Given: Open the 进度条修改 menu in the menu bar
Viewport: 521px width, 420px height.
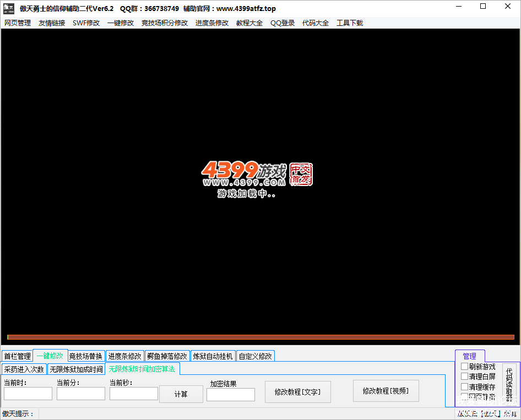Looking at the screenshot, I should point(211,23).
